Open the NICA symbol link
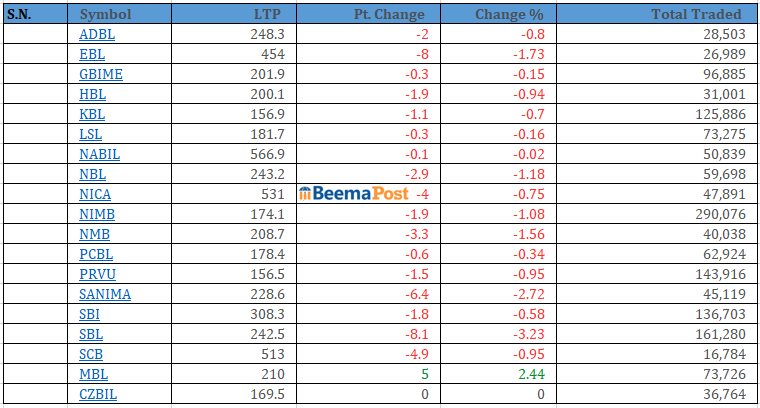Viewport: 760px width, 408px height. click(x=96, y=194)
